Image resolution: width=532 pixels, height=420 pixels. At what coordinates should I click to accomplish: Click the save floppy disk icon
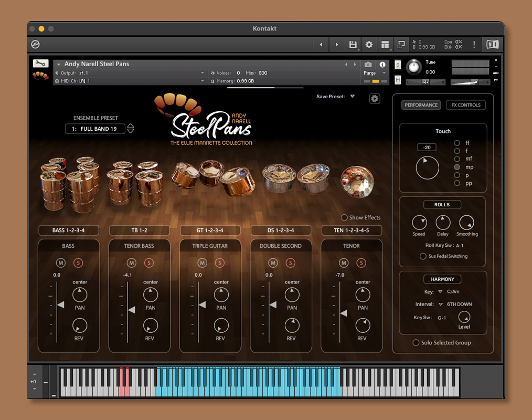click(353, 45)
